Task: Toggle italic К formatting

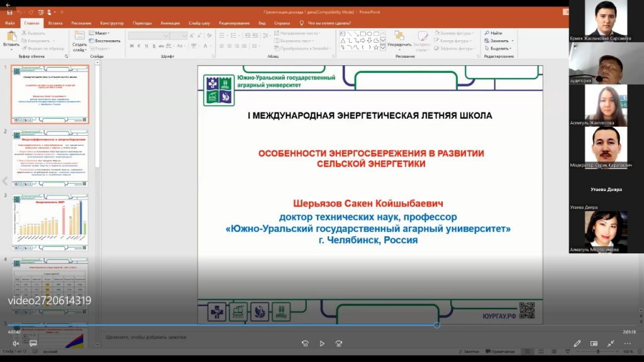Action: (139, 46)
